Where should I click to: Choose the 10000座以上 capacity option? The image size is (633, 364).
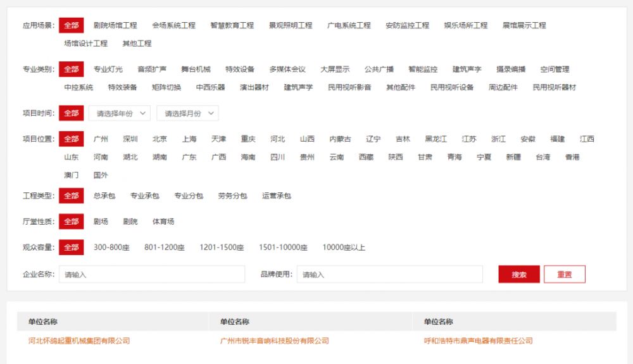coord(344,248)
